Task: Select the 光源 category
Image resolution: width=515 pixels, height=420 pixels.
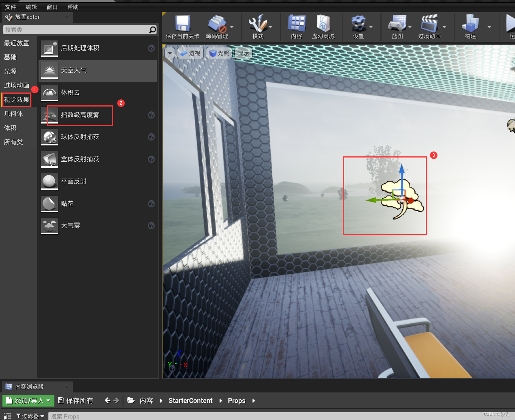Action: (10, 71)
